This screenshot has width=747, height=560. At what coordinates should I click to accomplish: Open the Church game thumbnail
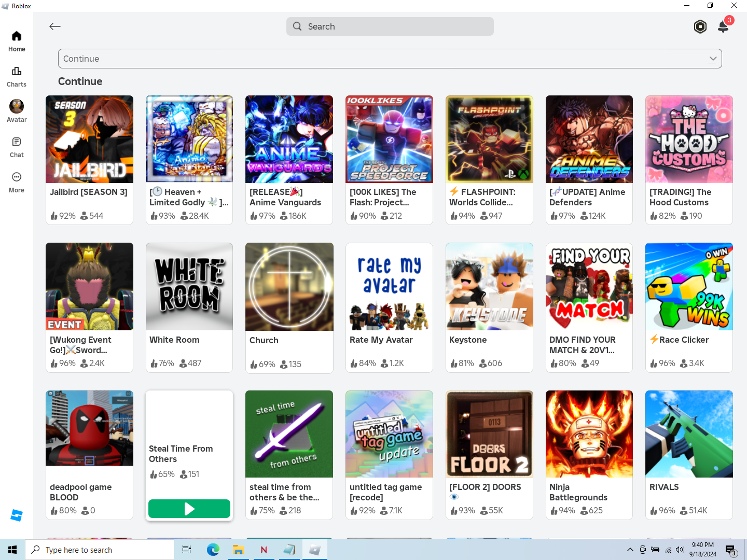pyautogui.click(x=289, y=287)
